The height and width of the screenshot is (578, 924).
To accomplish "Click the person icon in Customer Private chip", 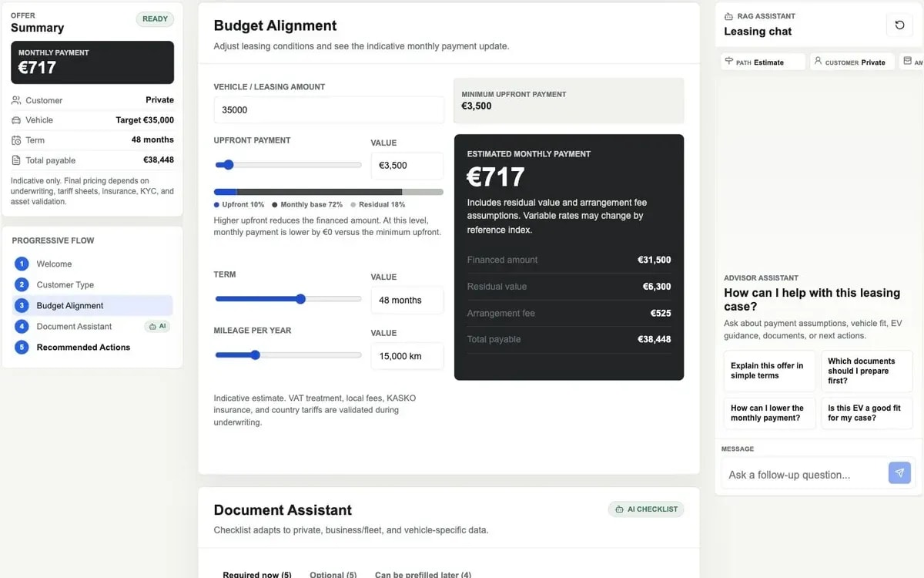I will (x=819, y=61).
